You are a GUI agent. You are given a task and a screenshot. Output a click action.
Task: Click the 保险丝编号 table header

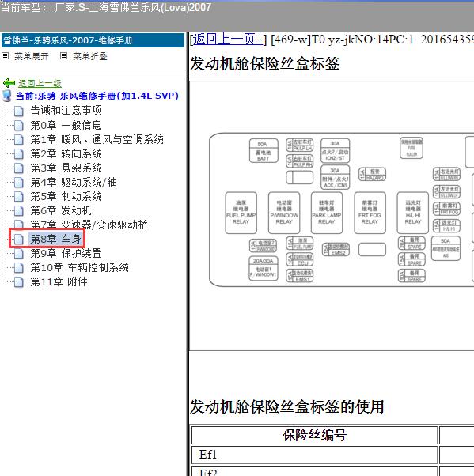pos(314,435)
